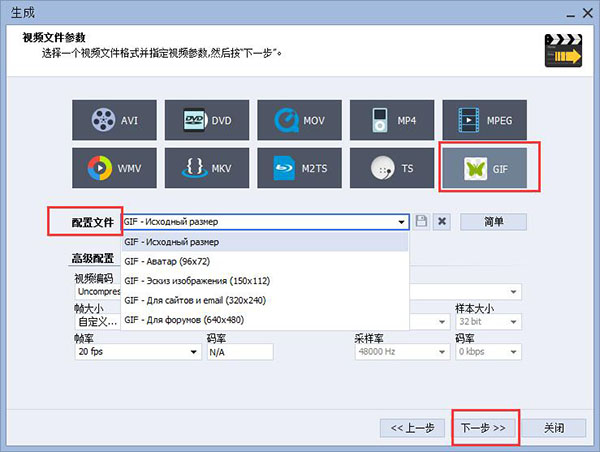
Task: Click the 高级配置 advanced settings heading
Action: click(x=93, y=258)
